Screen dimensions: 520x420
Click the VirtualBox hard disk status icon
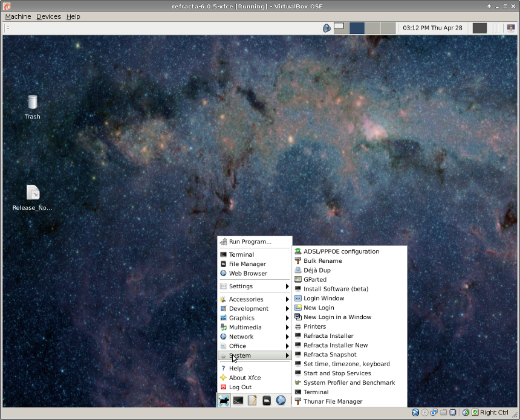click(415, 413)
